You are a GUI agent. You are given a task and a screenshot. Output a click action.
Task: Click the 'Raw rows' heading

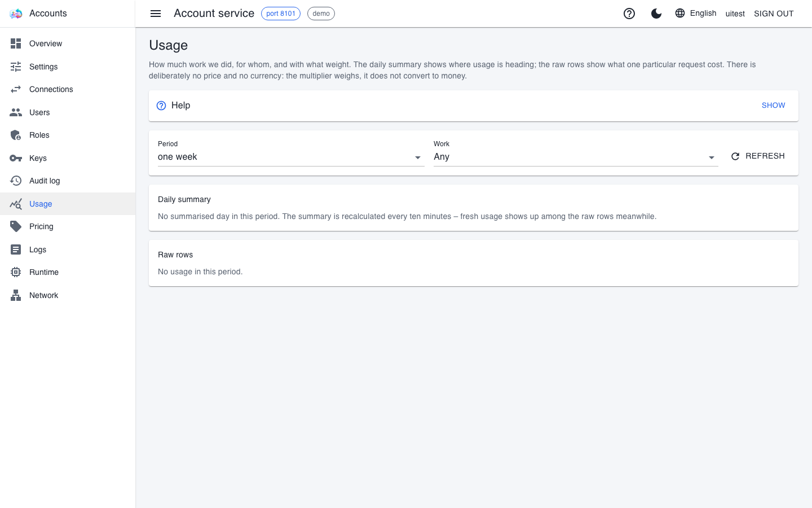[175, 255]
